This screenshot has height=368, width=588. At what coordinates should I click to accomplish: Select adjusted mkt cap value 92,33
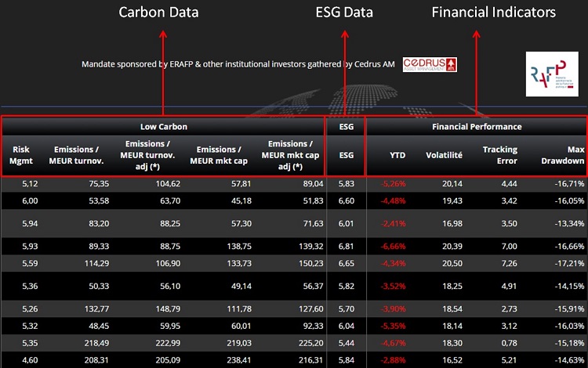coord(313,326)
